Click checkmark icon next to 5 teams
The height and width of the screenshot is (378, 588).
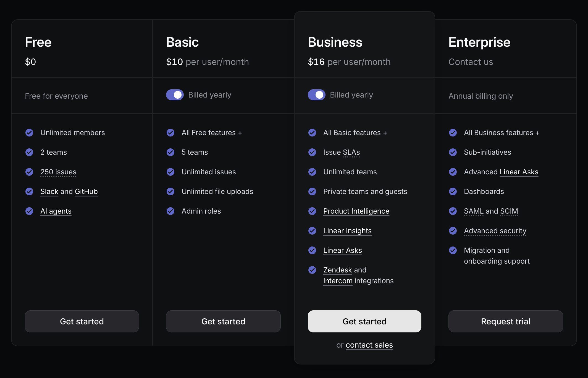170,152
